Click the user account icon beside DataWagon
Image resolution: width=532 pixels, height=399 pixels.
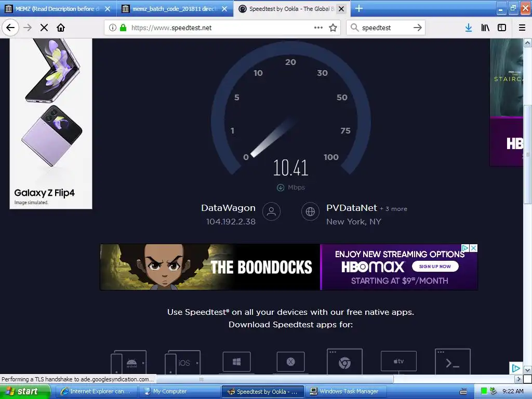tap(271, 211)
